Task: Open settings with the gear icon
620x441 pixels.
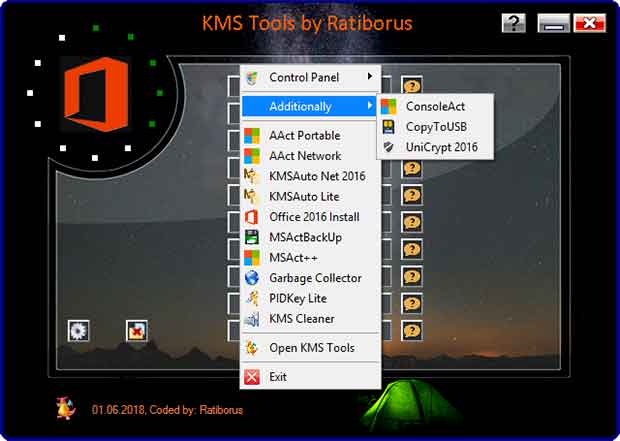Action: click(x=78, y=331)
